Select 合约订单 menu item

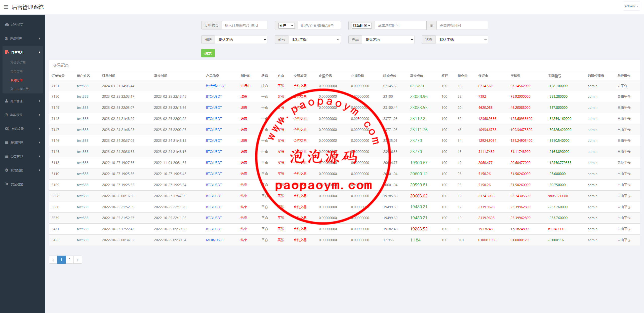(x=17, y=80)
